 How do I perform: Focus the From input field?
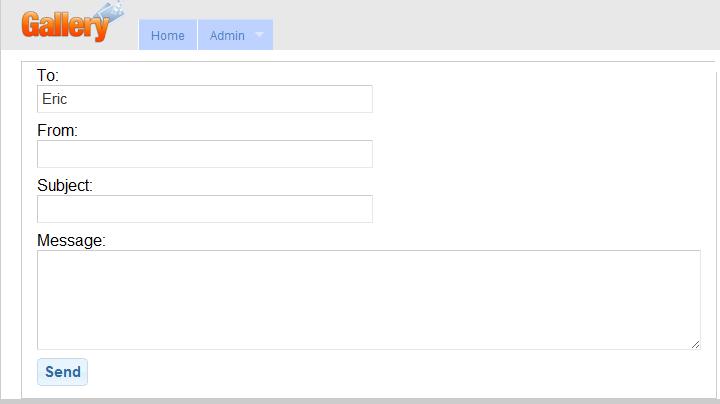point(205,154)
